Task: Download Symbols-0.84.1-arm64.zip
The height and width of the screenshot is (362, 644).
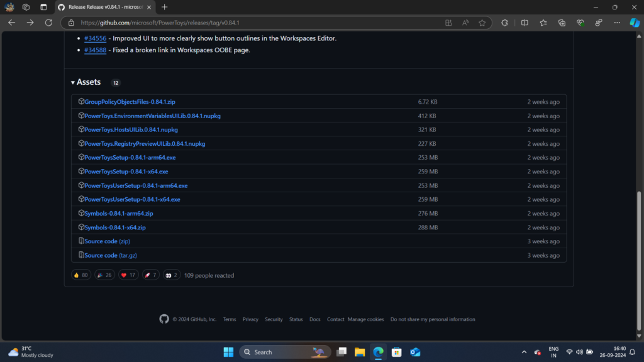Action: [119, 214]
